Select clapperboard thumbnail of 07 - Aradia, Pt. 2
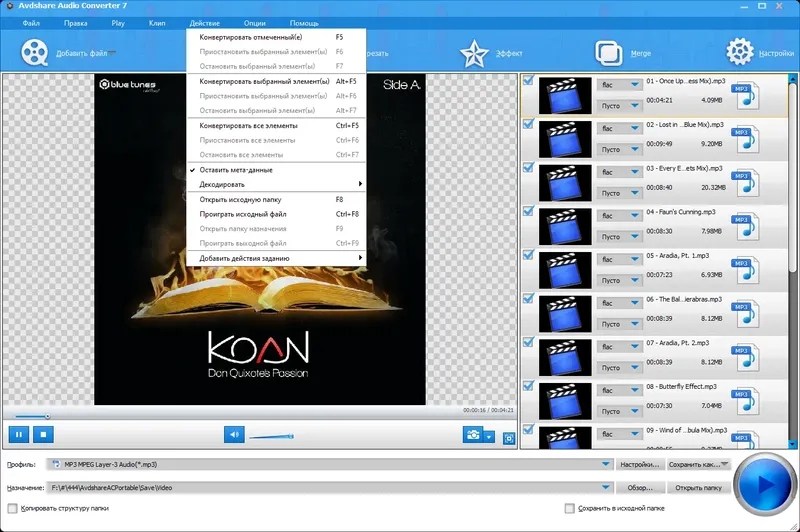The height and width of the screenshot is (532, 800). click(565, 358)
